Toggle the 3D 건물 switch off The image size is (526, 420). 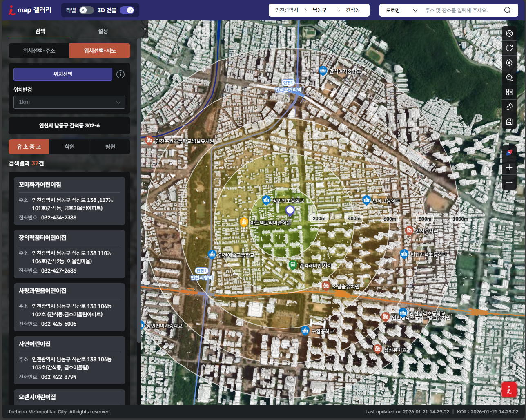pos(127,10)
